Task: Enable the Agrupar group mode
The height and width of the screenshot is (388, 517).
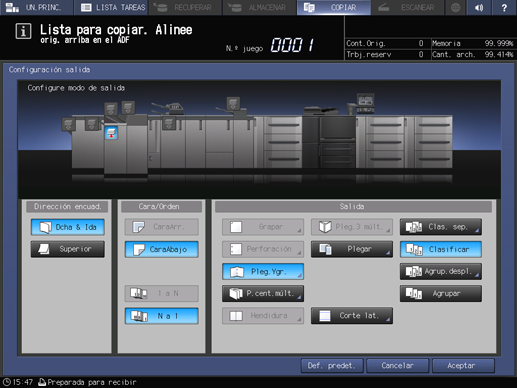Action: (x=441, y=293)
